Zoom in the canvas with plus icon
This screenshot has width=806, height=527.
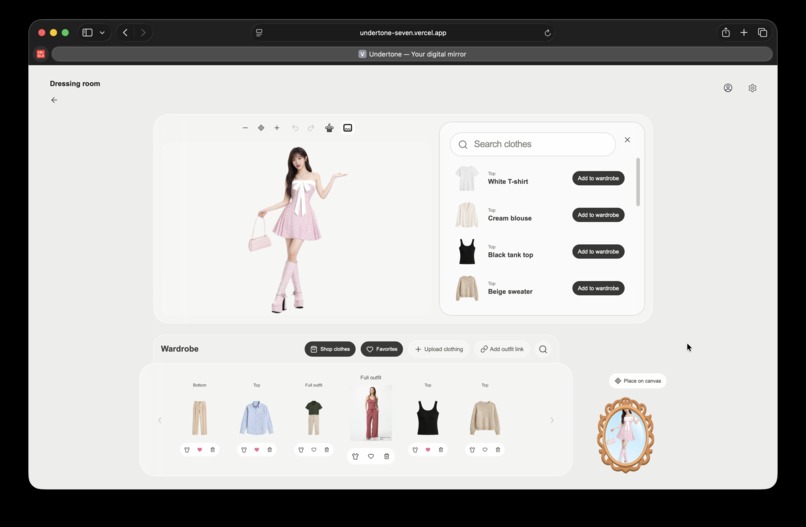[x=277, y=128]
